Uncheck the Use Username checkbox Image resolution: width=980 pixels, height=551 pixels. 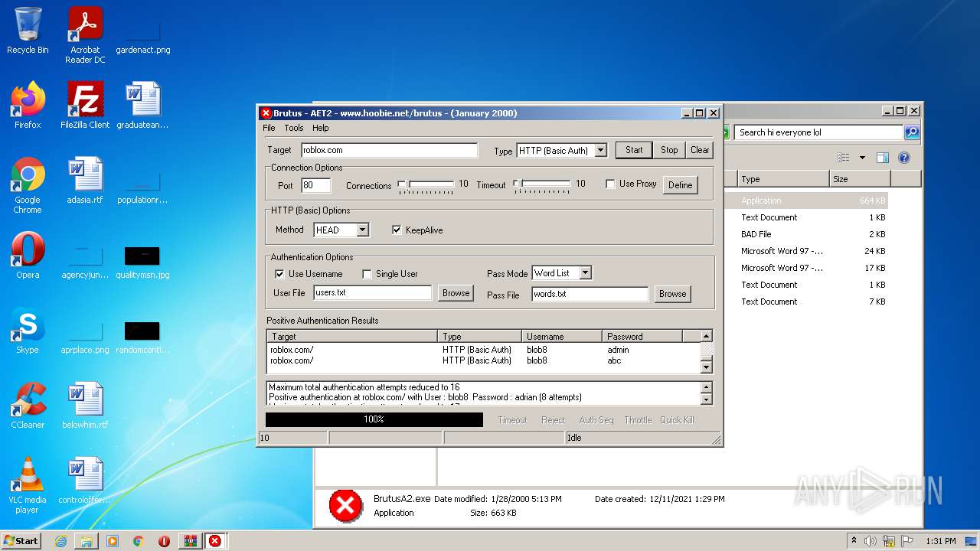279,274
